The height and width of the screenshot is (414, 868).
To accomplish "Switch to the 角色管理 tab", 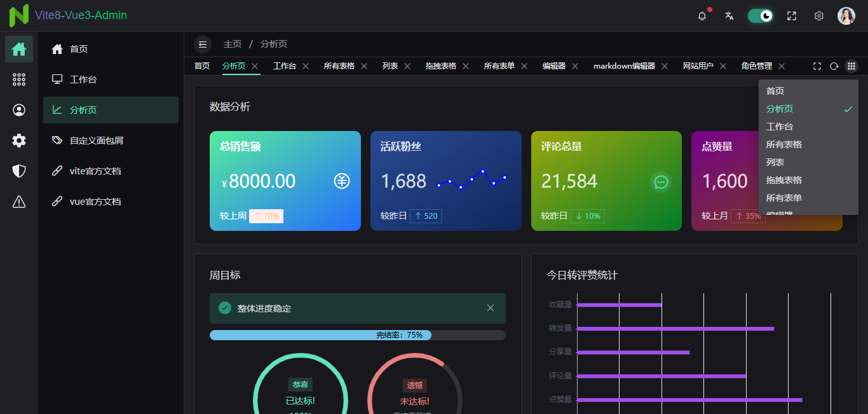I will pyautogui.click(x=757, y=66).
